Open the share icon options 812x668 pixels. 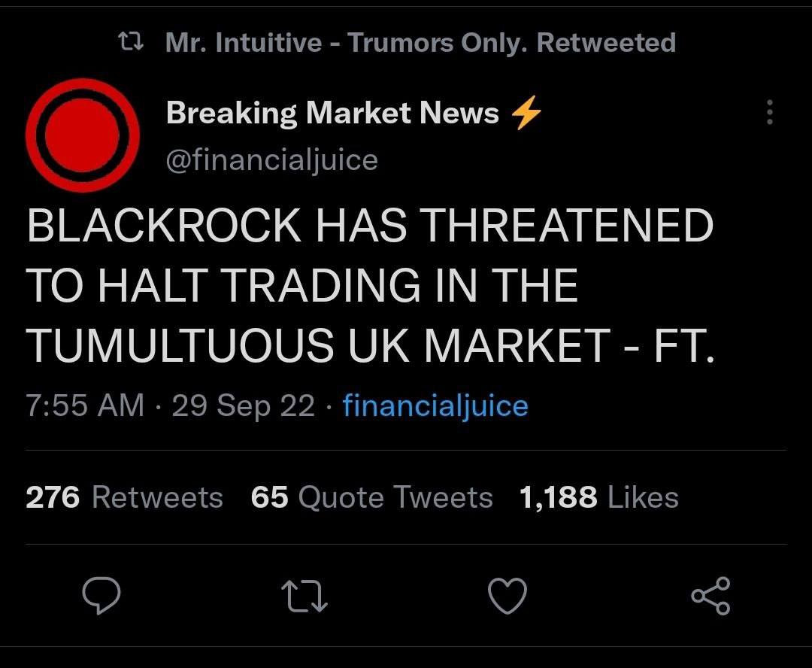(x=710, y=596)
